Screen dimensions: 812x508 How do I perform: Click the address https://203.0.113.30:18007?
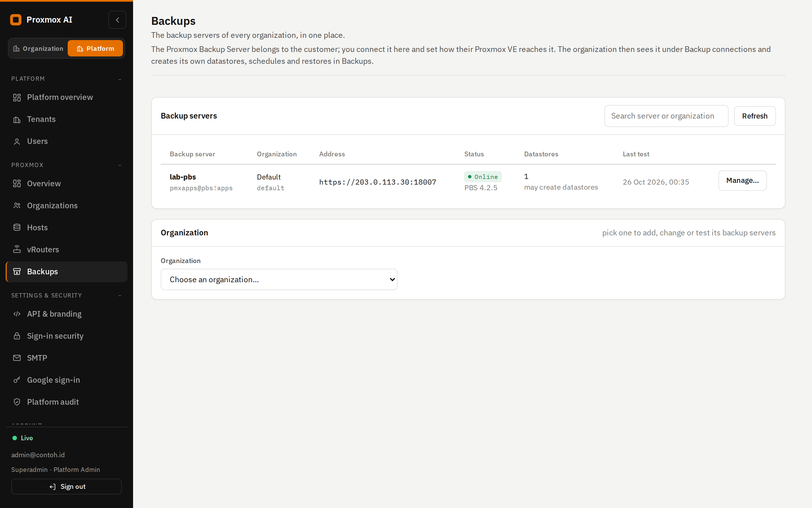coord(378,182)
